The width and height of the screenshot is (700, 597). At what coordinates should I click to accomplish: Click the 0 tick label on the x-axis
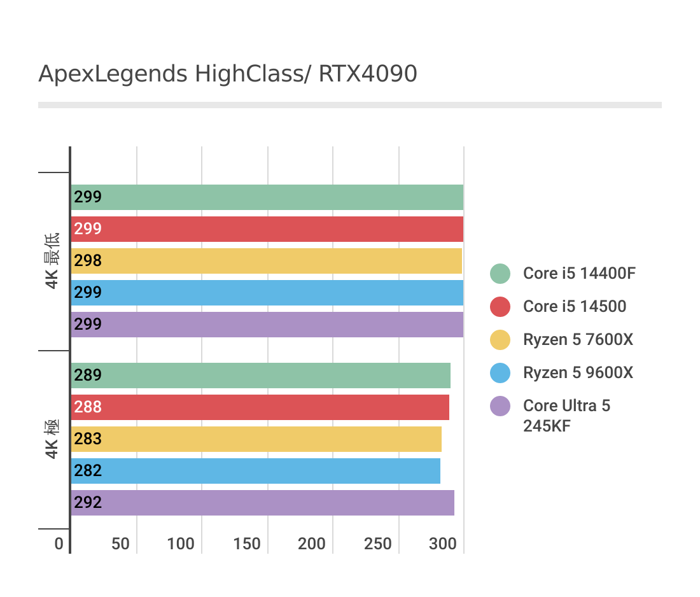(x=59, y=544)
